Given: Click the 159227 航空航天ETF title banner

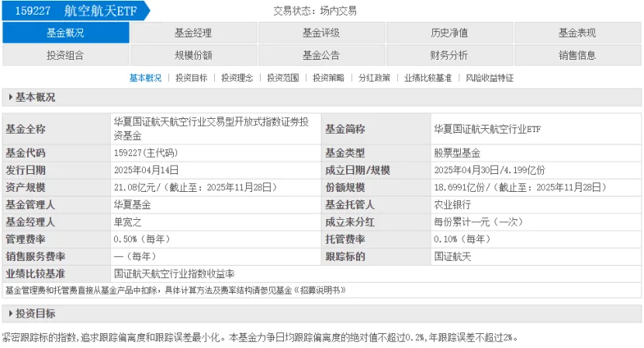Looking at the screenshot, I should click(x=76, y=11).
